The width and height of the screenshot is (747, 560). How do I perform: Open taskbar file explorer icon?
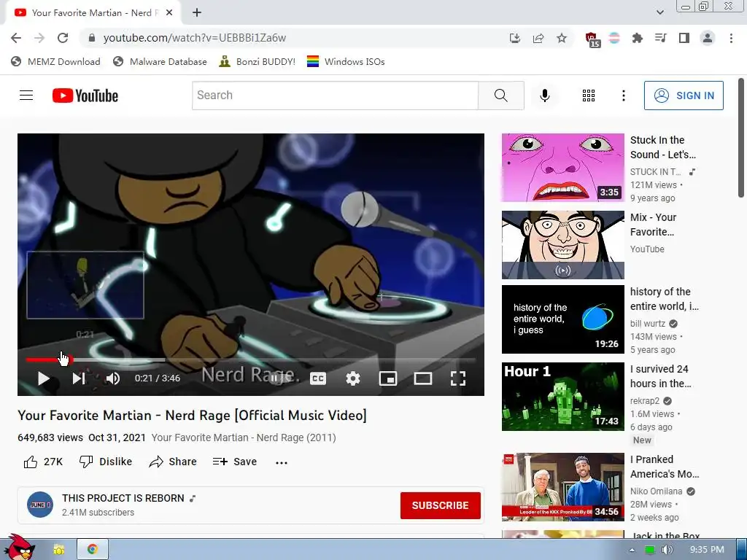[58, 550]
